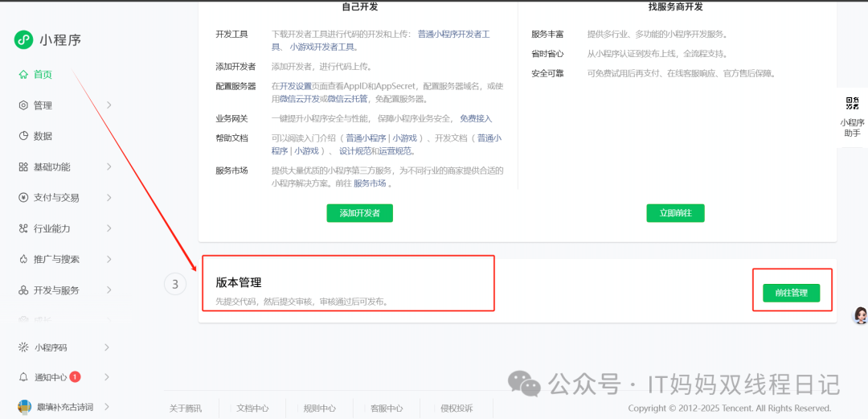Click the green 添加开发者 button
868x419 pixels.
[x=359, y=213]
